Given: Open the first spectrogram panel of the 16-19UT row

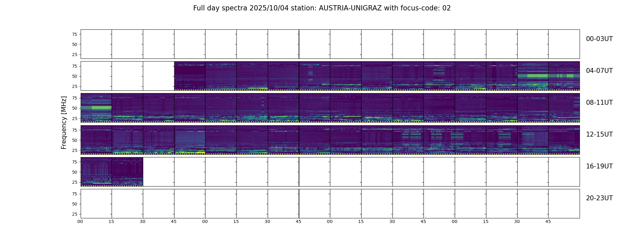Looking at the screenshot, I should [x=96, y=172].
